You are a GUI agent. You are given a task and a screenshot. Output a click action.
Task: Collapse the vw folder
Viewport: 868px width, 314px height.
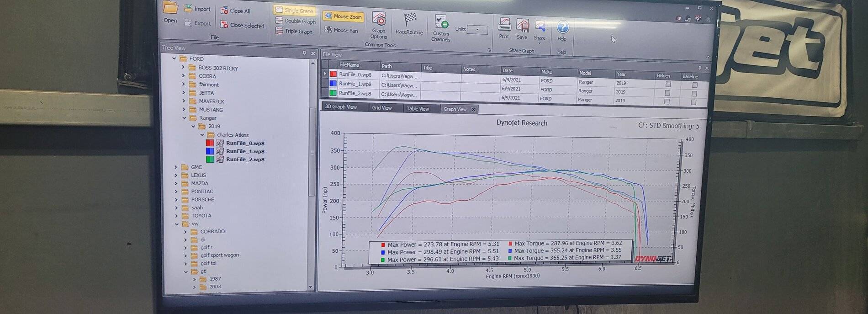point(176,224)
